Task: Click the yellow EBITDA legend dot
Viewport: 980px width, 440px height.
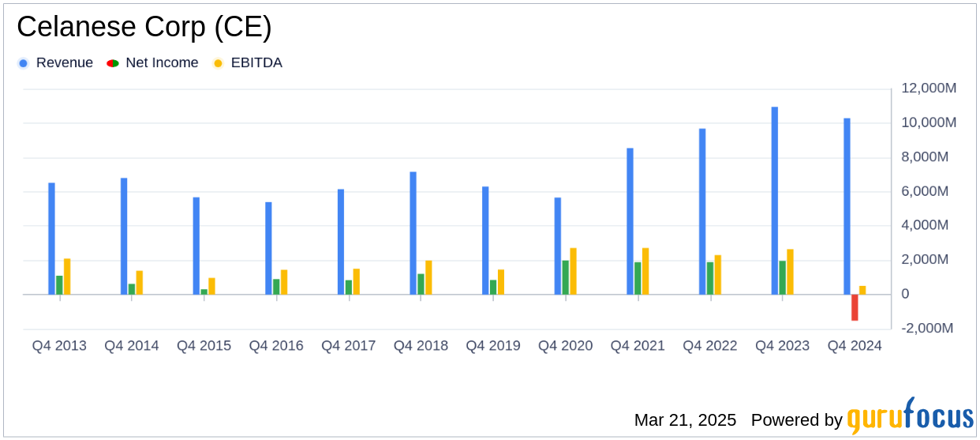Action: point(218,63)
